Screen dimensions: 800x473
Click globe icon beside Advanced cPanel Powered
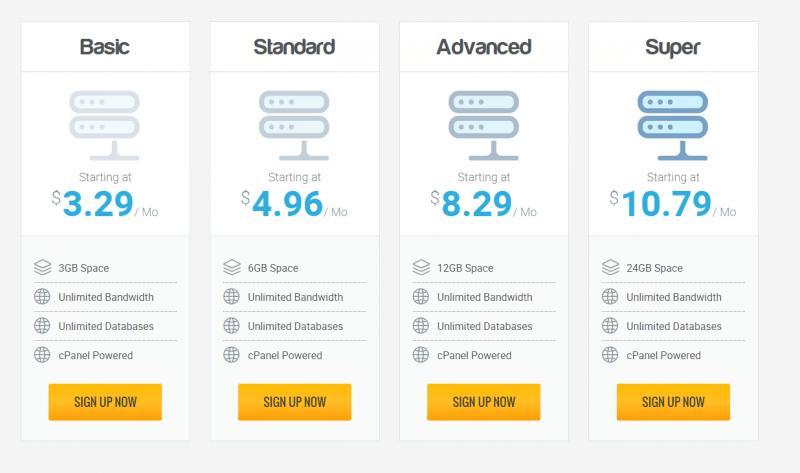tap(420, 355)
